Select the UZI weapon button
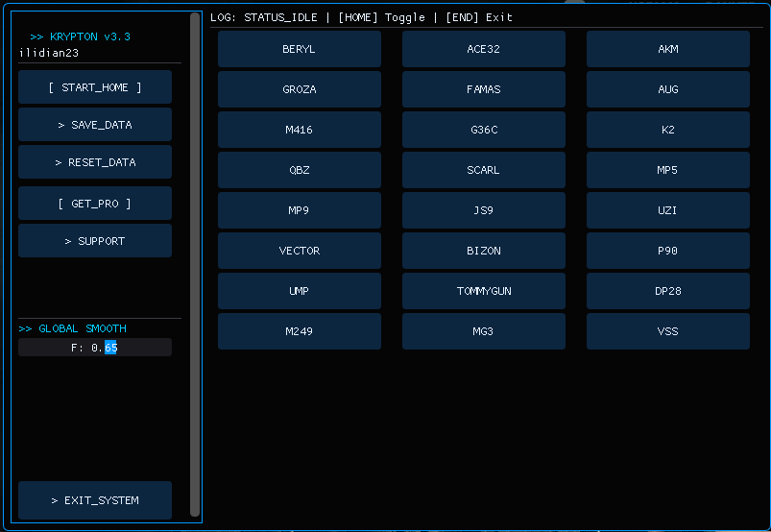The image size is (771, 532). [x=668, y=210]
